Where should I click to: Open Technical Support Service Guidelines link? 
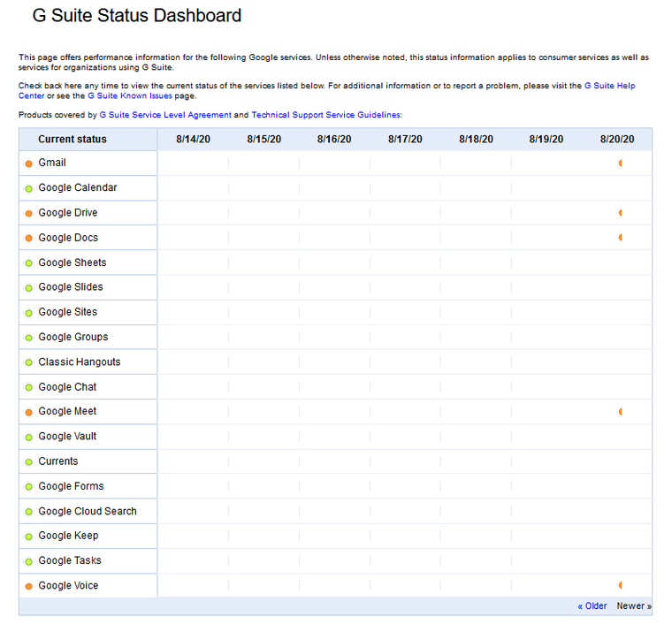click(x=326, y=115)
